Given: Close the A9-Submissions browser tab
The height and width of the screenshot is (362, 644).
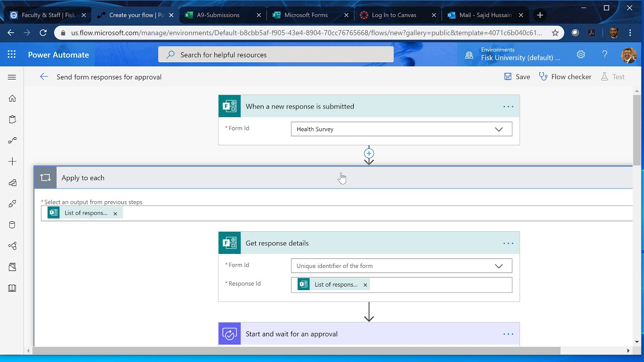Looking at the screenshot, I should [x=259, y=15].
